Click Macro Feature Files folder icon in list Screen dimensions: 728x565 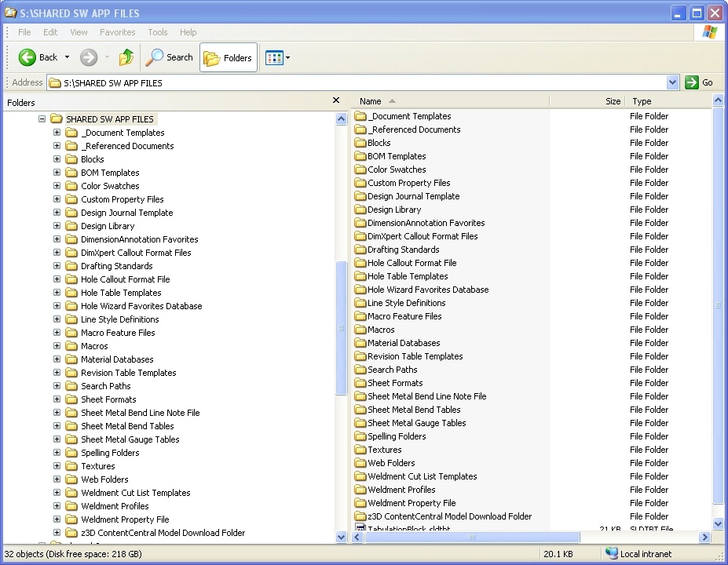pyautogui.click(x=360, y=316)
